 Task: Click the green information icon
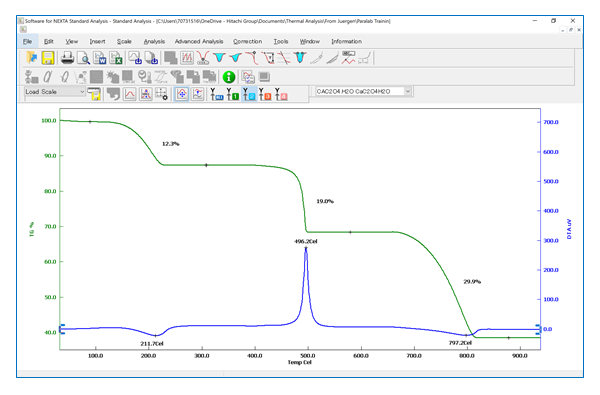pyautogui.click(x=229, y=77)
